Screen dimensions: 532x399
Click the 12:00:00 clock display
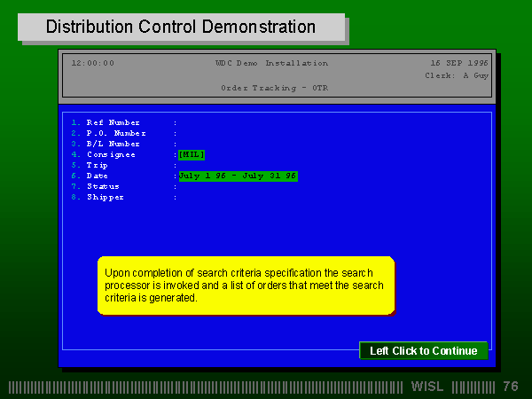click(93, 63)
